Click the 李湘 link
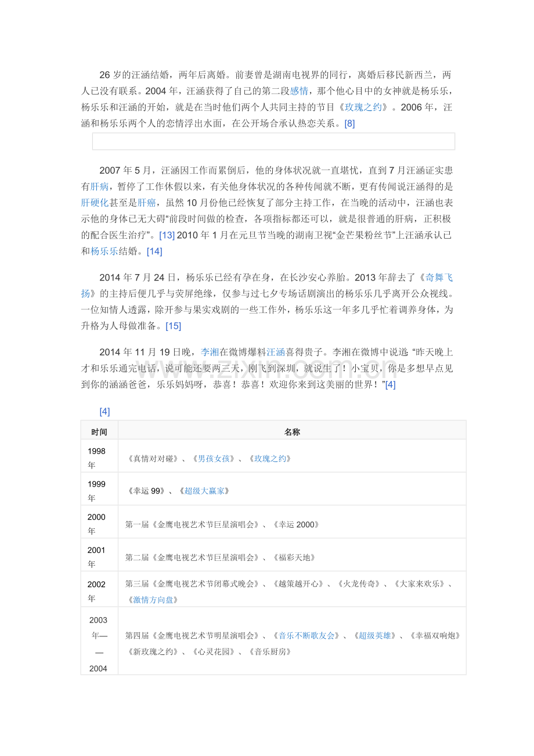534x756 pixels. 210,352
